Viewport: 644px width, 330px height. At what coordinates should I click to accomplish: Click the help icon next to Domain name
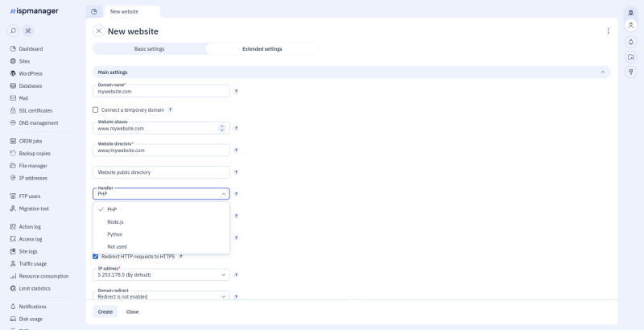[236, 91]
